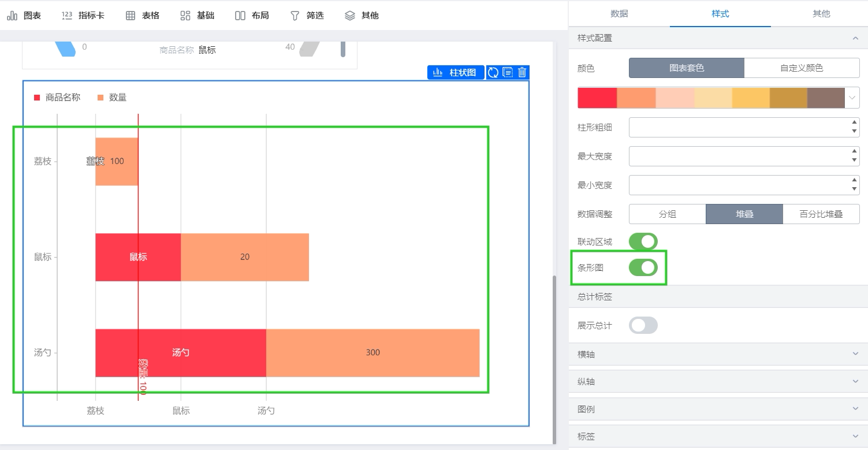The height and width of the screenshot is (450, 868).
Task: Click the red color swatch in palette
Action: 597,98
